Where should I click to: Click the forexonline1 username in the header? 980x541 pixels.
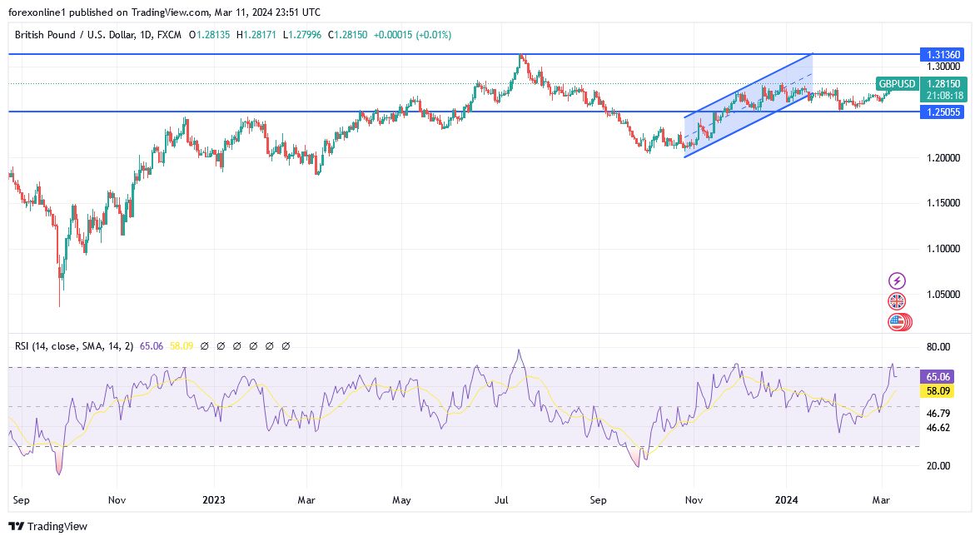click(x=36, y=12)
